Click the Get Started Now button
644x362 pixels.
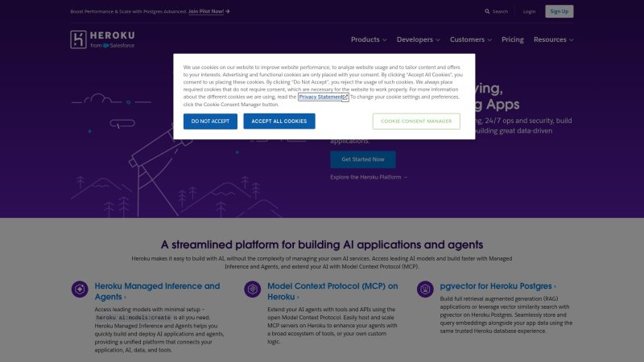[x=363, y=159]
